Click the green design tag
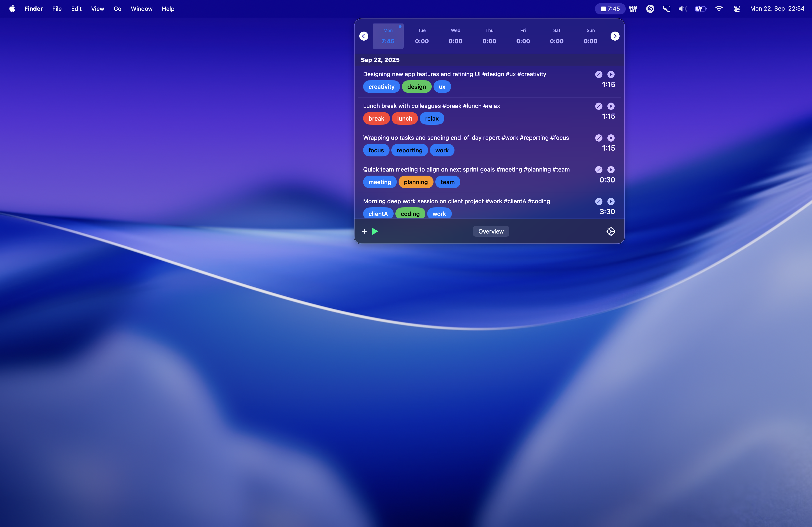 pos(416,87)
